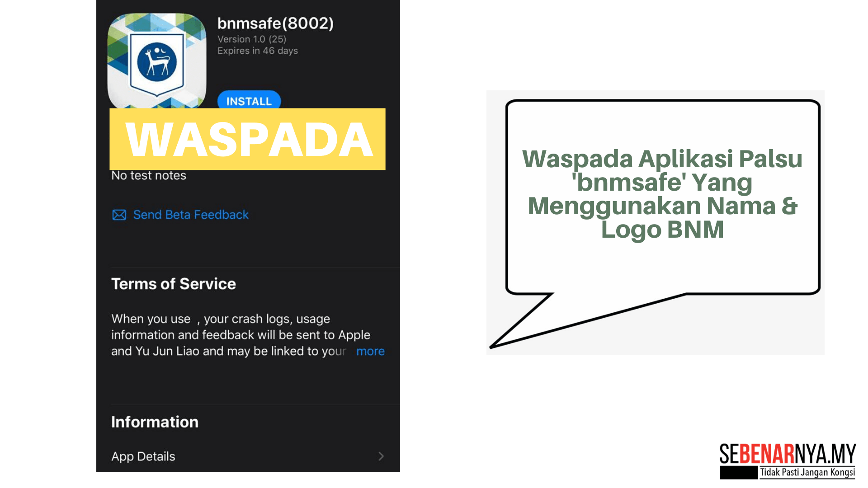Click the yellow WASPADA banner

(247, 139)
